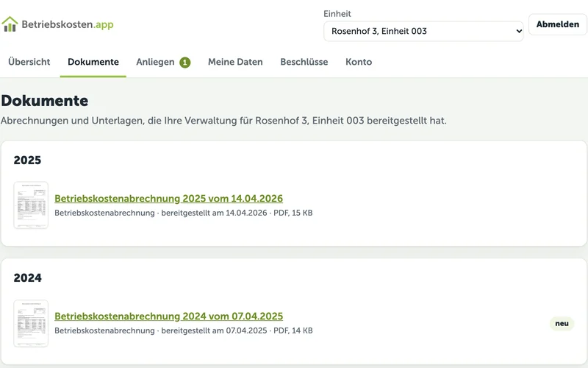Click the Abmelden button
588x368 pixels.
coord(558,24)
